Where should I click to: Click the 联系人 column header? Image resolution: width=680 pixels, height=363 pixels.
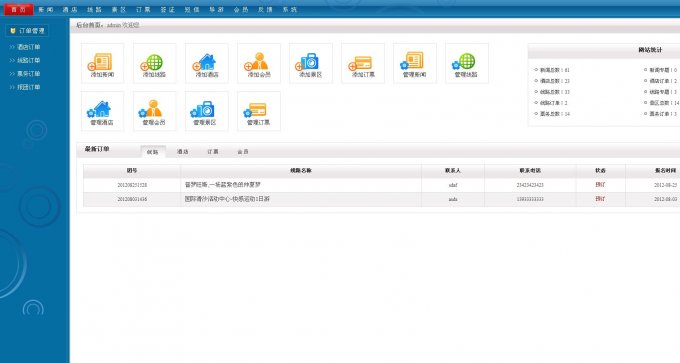[x=453, y=171]
